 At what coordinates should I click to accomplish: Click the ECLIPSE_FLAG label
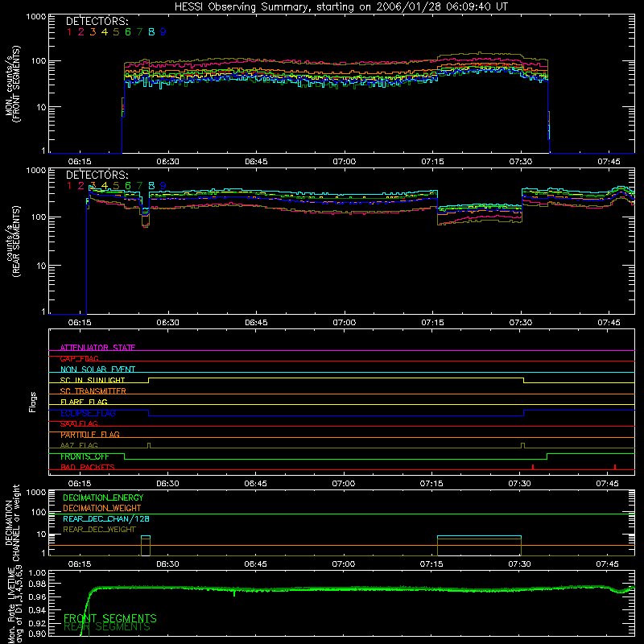(88, 413)
